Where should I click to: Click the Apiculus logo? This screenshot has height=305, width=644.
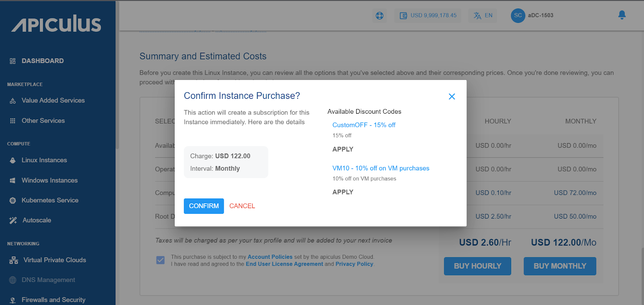[x=56, y=24]
